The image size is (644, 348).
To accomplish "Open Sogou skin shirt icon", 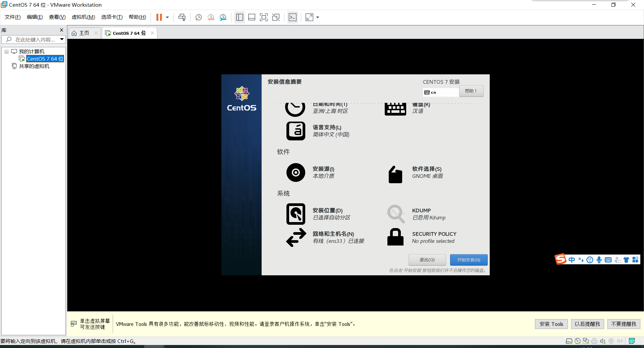I will coord(626,260).
